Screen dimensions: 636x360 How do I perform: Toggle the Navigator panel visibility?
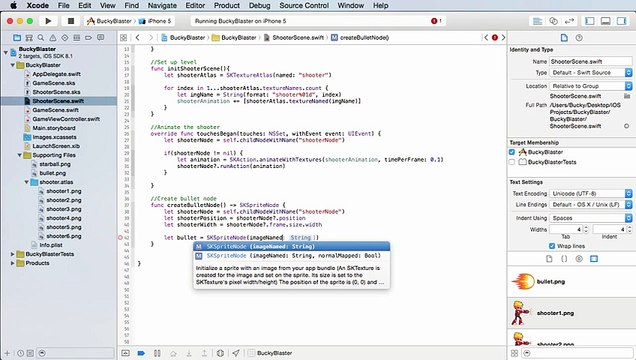(590, 21)
